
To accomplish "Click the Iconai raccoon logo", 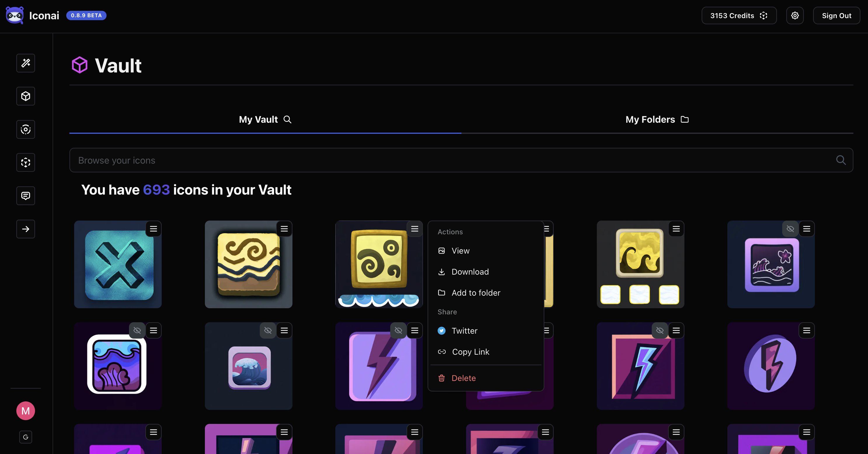I will [x=15, y=15].
